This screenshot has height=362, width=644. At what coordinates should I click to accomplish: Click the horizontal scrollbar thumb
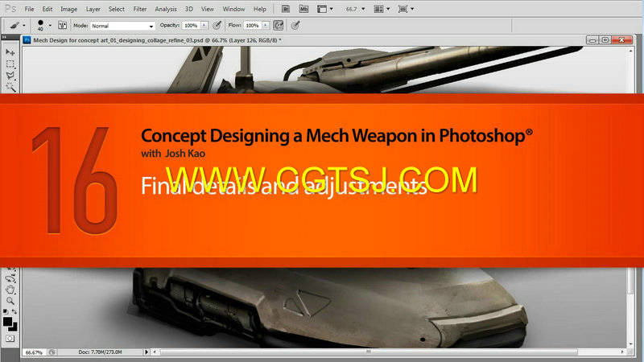369,352
